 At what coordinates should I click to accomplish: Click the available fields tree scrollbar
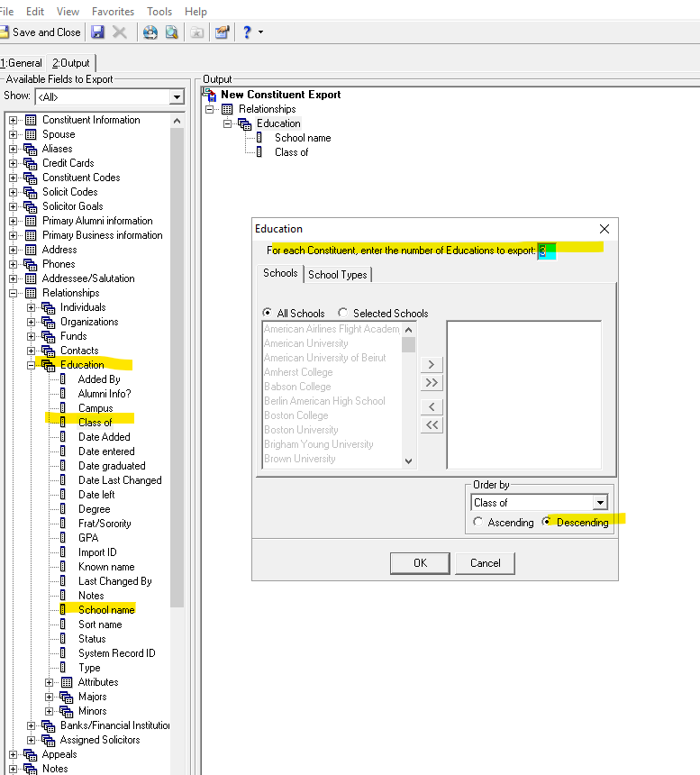point(177,368)
